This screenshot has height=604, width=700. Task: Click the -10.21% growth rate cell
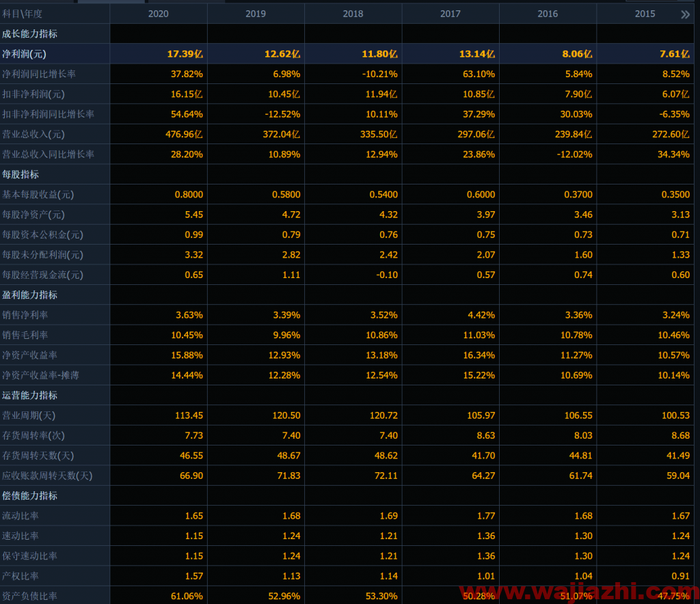pos(380,74)
